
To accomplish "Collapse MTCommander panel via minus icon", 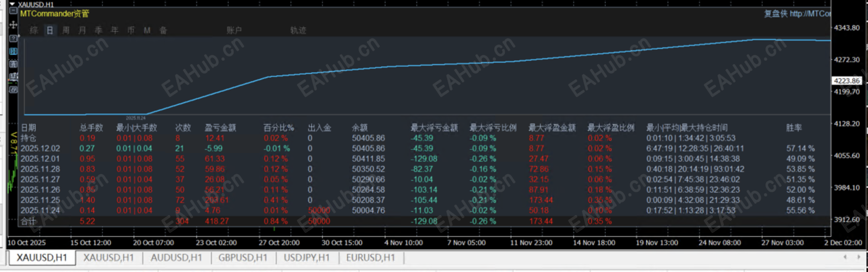I will click(x=14, y=11).
